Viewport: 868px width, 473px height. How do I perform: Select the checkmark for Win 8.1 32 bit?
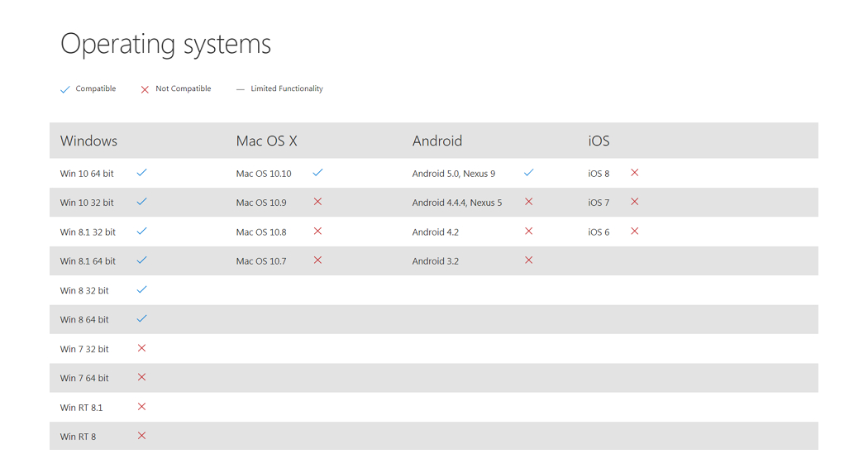point(141,231)
